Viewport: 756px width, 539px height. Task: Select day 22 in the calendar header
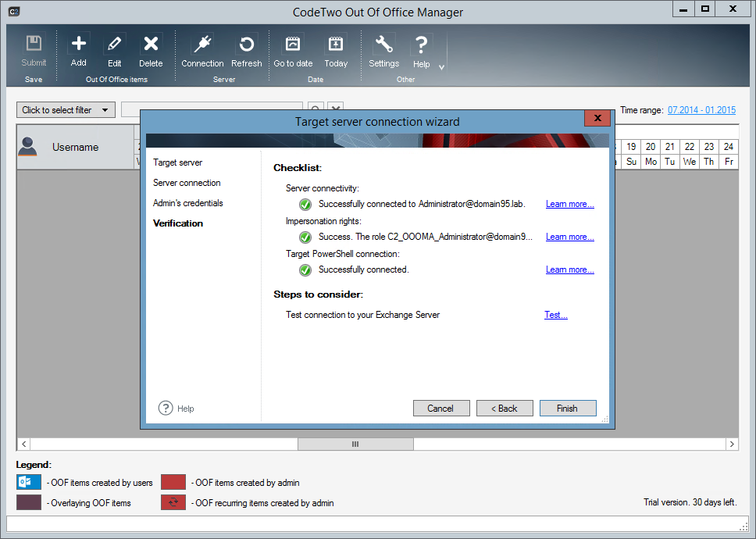pos(690,147)
